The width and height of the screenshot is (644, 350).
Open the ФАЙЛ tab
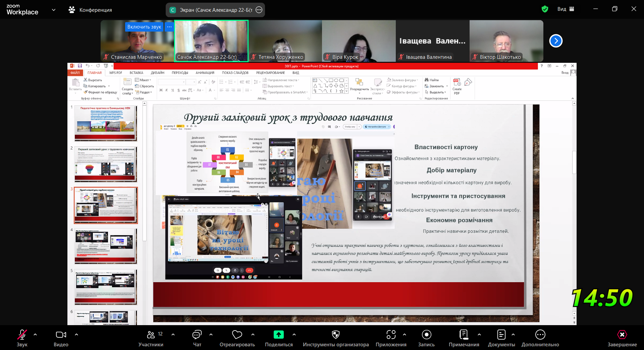(75, 73)
